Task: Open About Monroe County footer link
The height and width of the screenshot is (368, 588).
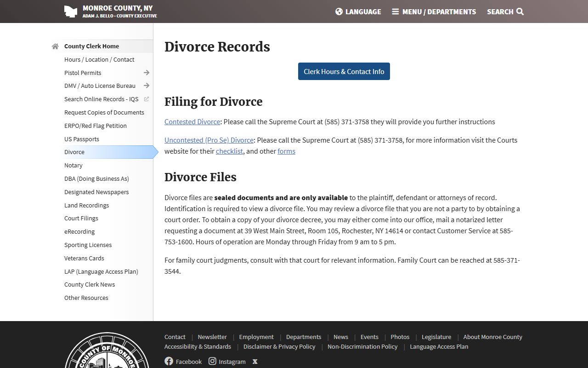Action: (493, 337)
